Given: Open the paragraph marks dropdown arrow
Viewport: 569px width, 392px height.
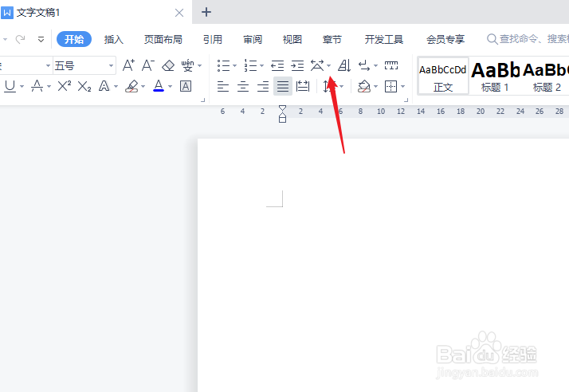Looking at the screenshot, I should tap(375, 65).
